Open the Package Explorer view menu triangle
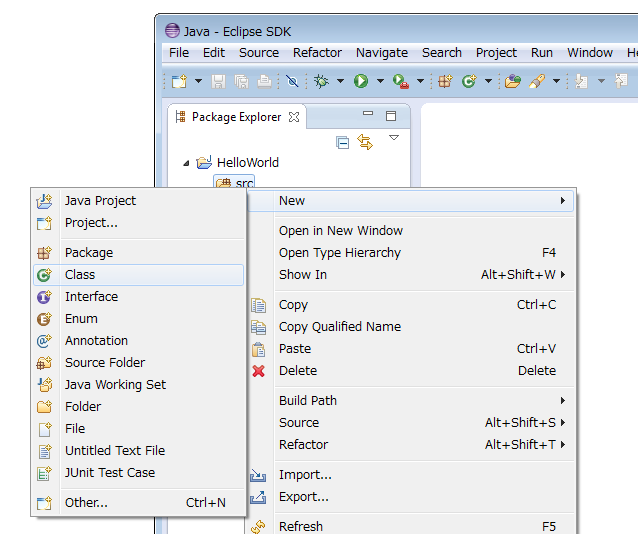The image size is (638, 534). tap(394, 138)
